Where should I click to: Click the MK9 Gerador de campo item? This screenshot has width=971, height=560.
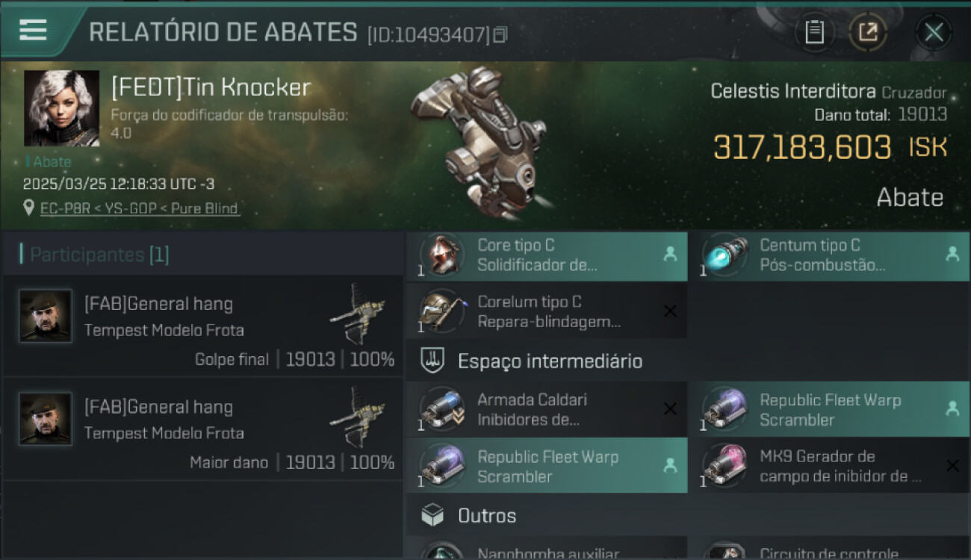[828, 466]
